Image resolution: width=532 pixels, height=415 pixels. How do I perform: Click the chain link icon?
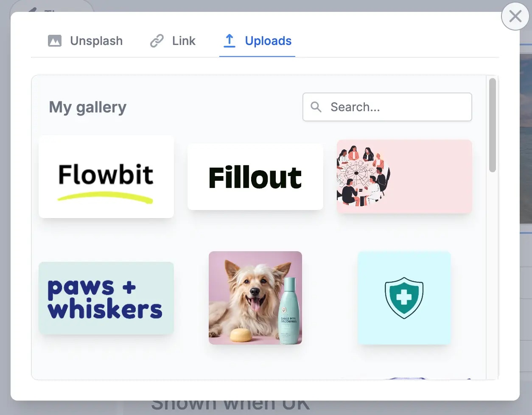point(157,41)
